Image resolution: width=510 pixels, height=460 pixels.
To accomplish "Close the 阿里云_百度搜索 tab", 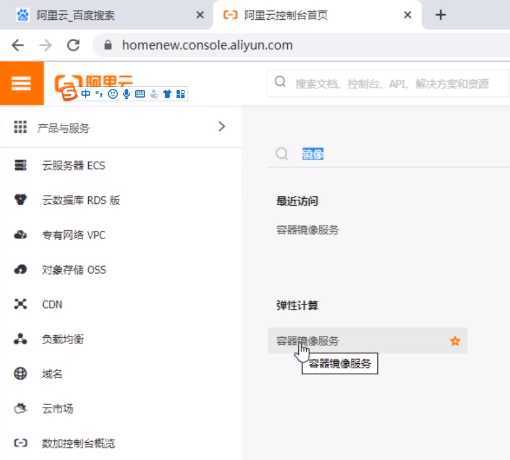I will click(200, 15).
